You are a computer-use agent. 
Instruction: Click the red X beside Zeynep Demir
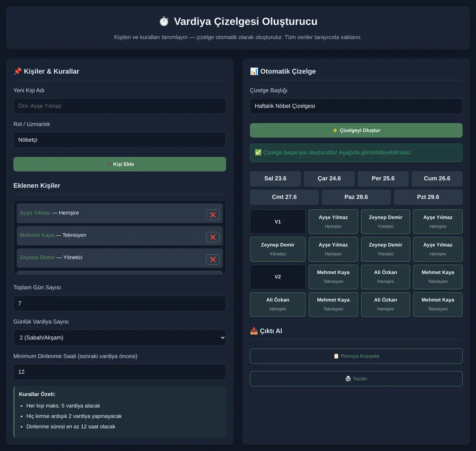(213, 259)
